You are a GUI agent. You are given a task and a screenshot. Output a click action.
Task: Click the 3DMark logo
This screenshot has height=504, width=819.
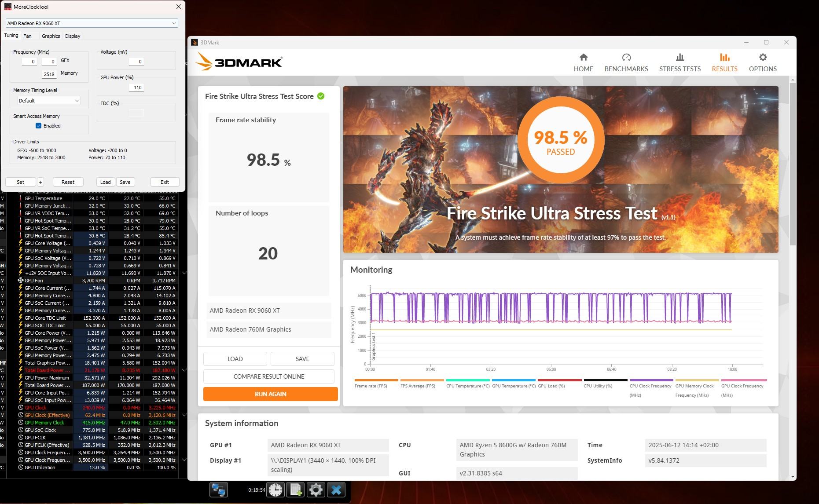[x=239, y=61]
